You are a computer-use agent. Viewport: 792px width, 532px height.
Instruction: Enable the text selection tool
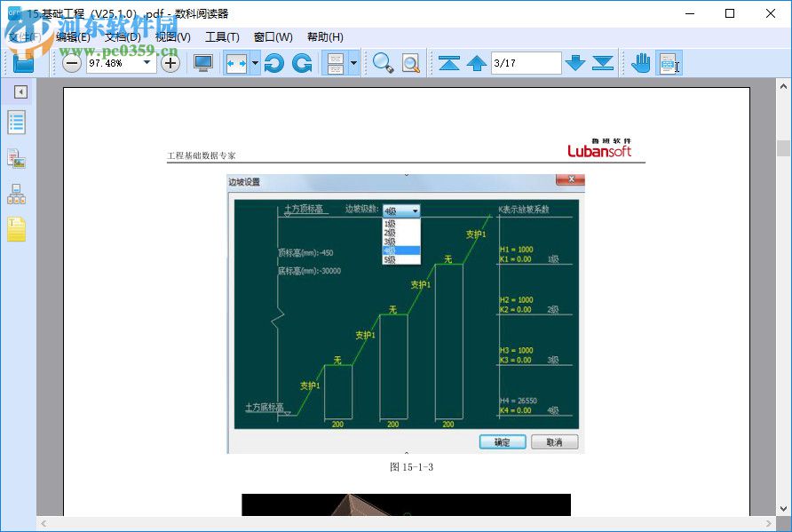click(x=668, y=63)
